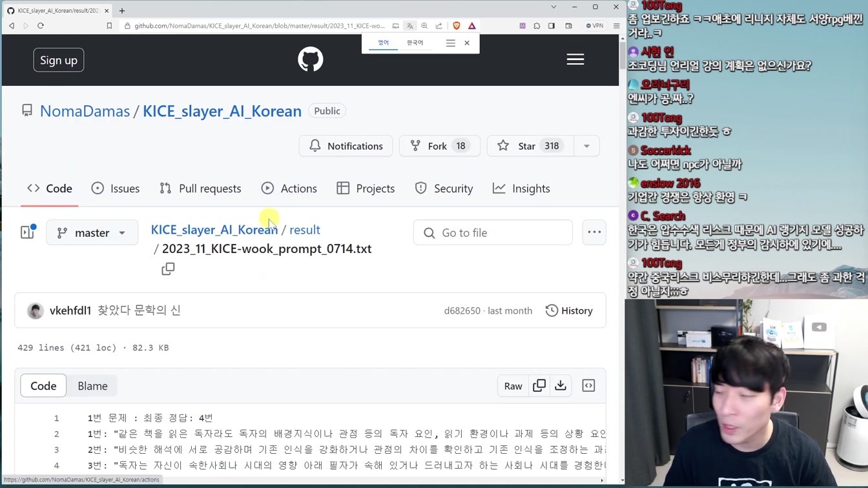Open the browser extensions puzzle icon
Viewport: 868px width, 488px height.
point(537,26)
